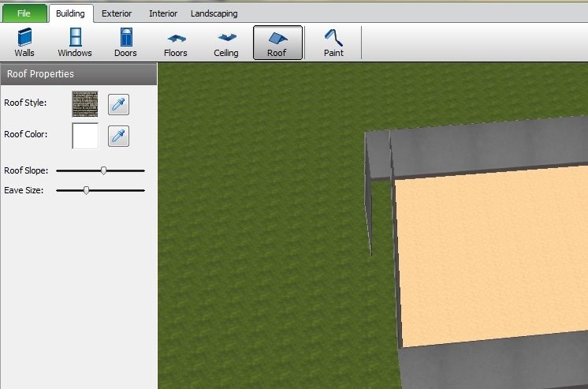Switch to the Landscaping tab
Image resolution: width=588 pixels, height=389 pixels.
[x=214, y=13]
